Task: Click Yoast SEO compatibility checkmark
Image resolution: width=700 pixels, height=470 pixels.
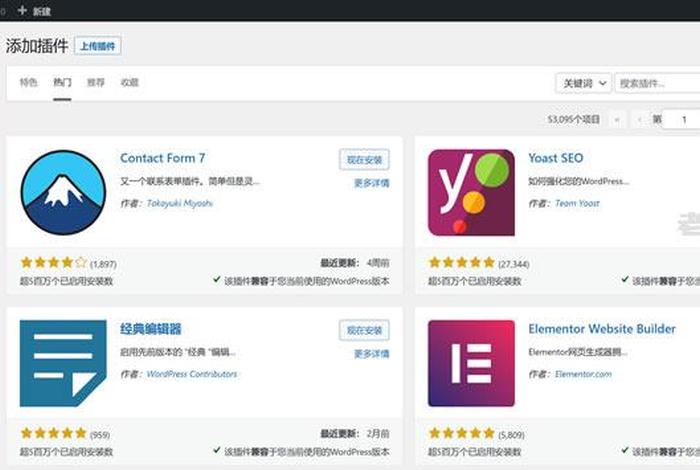Action: point(625,279)
